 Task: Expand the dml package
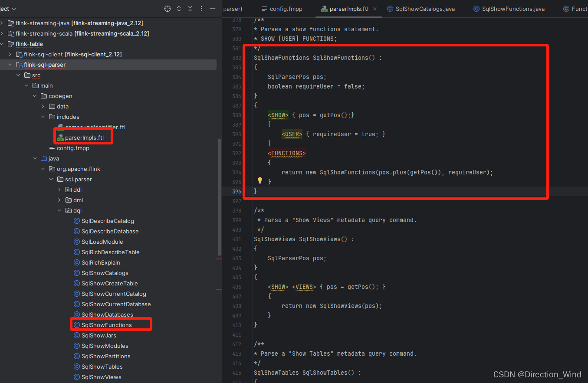coord(59,200)
